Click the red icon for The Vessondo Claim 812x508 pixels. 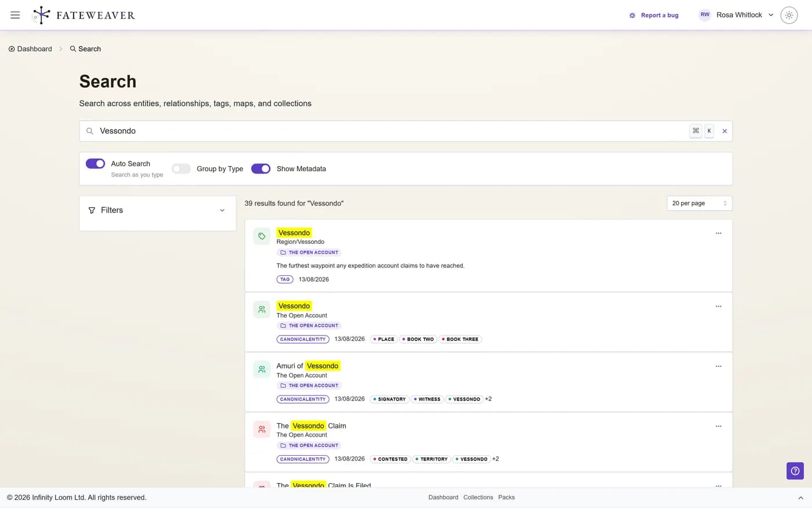point(262,429)
